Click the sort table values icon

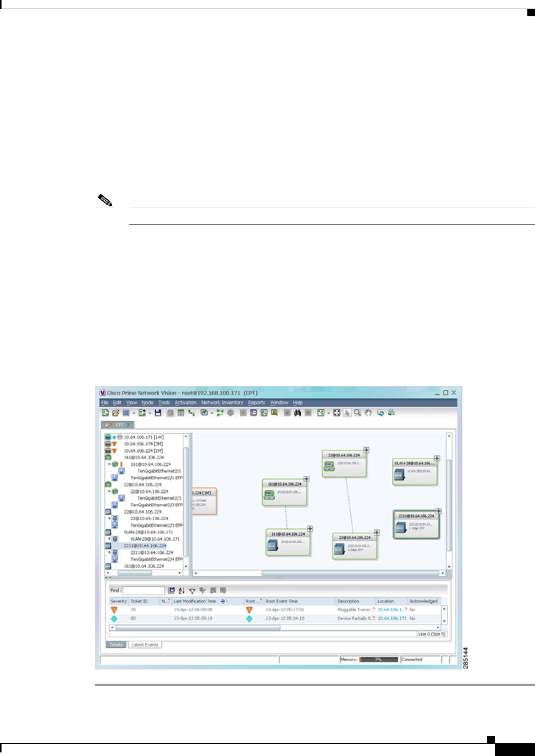point(182,591)
